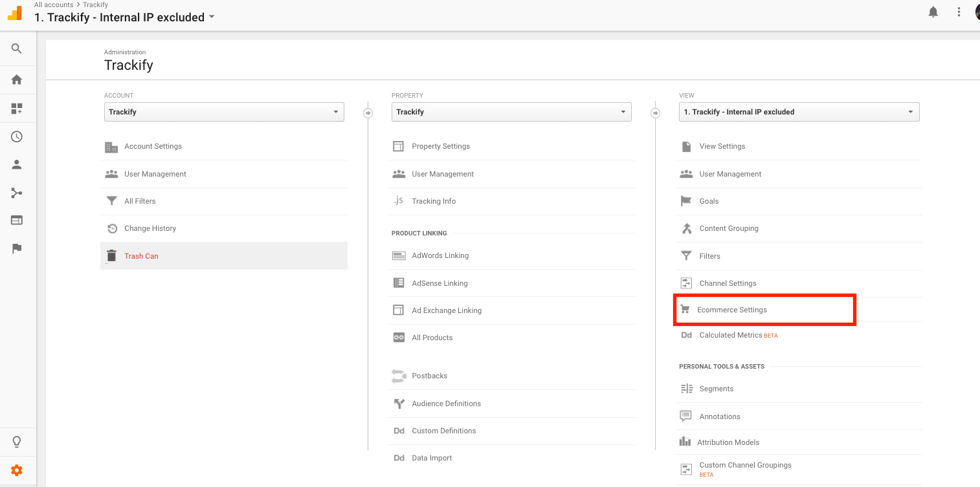The height and width of the screenshot is (487, 980).
Task: Click the Goals flag icon
Action: pos(686,201)
